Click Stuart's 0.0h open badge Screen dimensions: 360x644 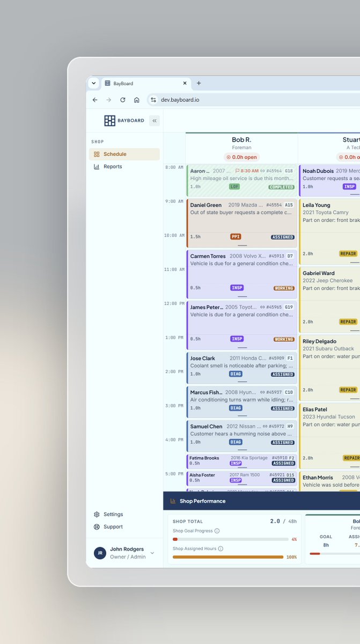[x=348, y=157]
